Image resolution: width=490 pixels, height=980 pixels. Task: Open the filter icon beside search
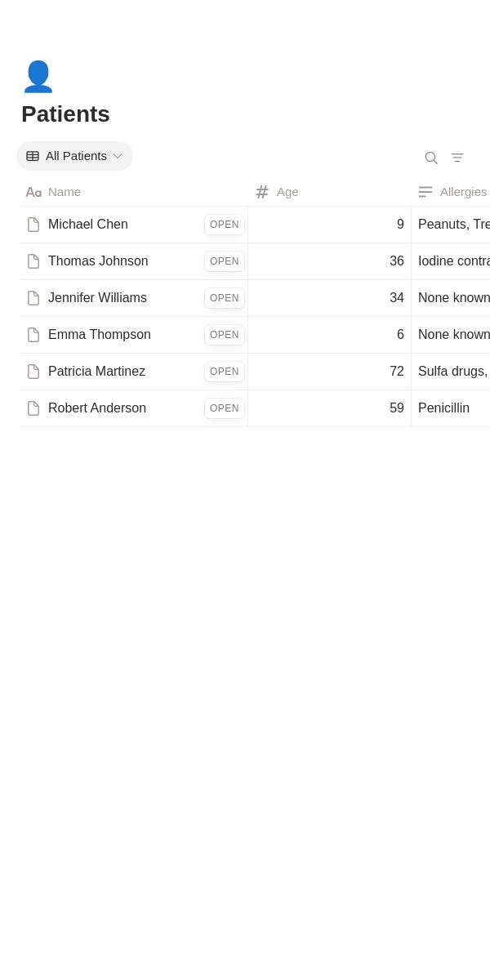click(x=457, y=158)
